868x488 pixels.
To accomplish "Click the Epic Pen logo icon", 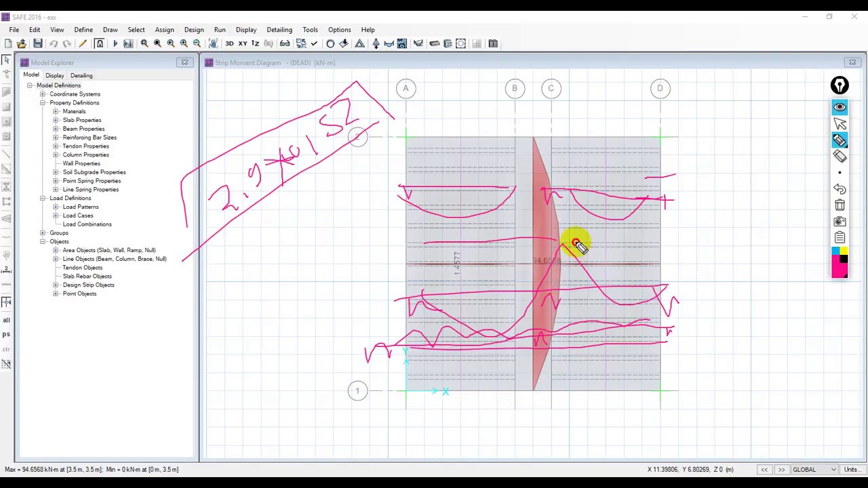I will (x=840, y=85).
